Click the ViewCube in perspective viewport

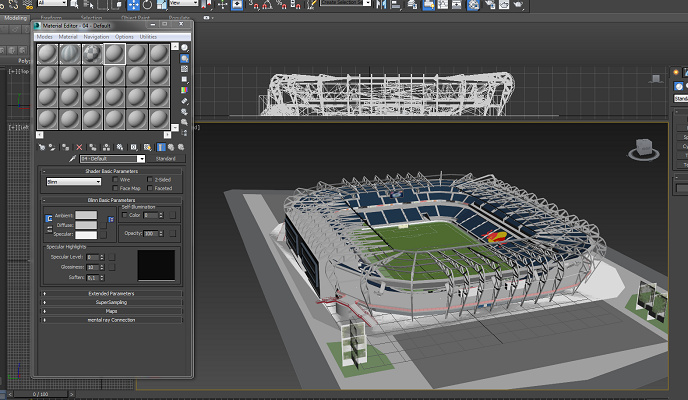coord(644,150)
